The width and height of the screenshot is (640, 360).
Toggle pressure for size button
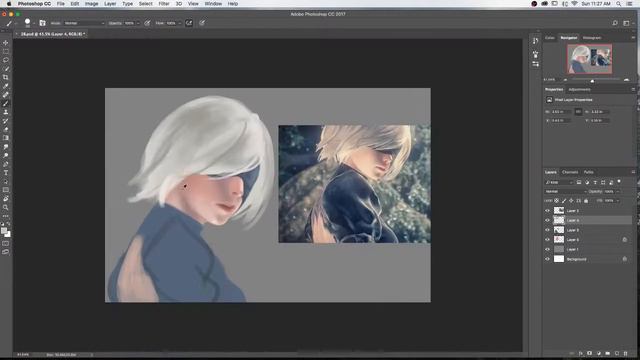[x=202, y=23]
